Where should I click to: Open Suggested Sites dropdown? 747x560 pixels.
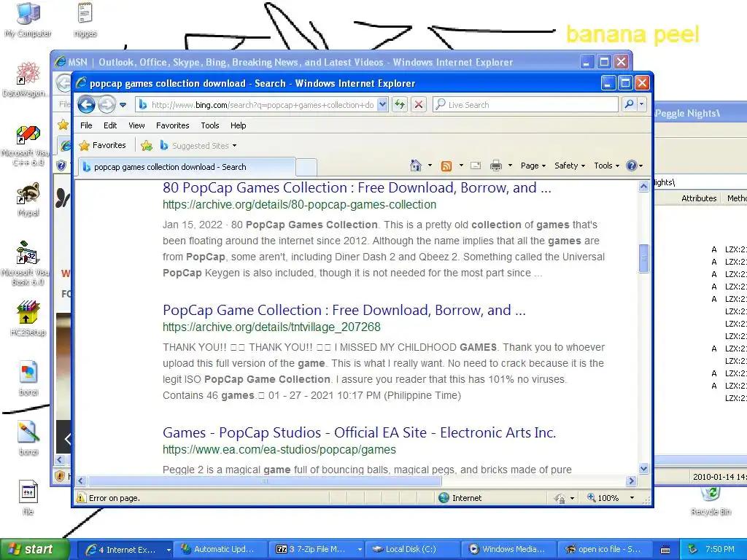pyautogui.click(x=198, y=146)
